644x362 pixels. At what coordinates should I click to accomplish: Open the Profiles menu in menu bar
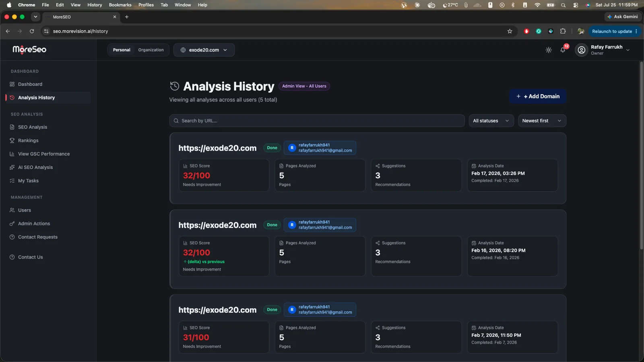(146, 5)
